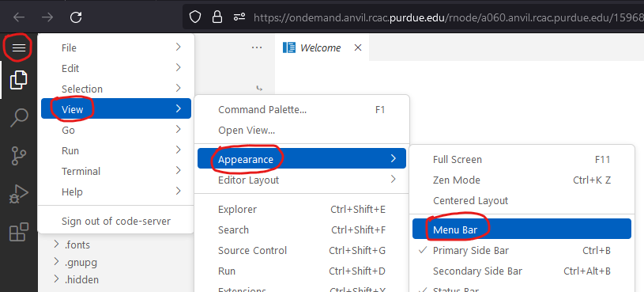Expand the Edit menu chevron arrow
Image resolution: width=644 pixels, height=292 pixels.
(x=179, y=67)
